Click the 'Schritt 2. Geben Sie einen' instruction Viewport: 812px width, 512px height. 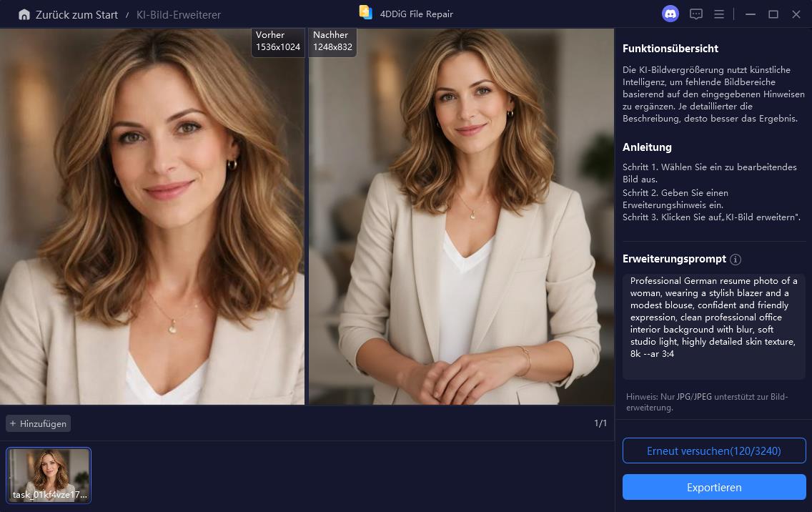(675, 199)
